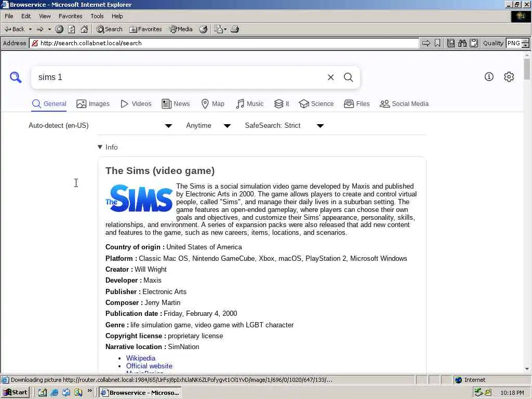This screenshot has width=532, height=399.
Task: Switch to the News tab
Action: (x=176, y=104)
